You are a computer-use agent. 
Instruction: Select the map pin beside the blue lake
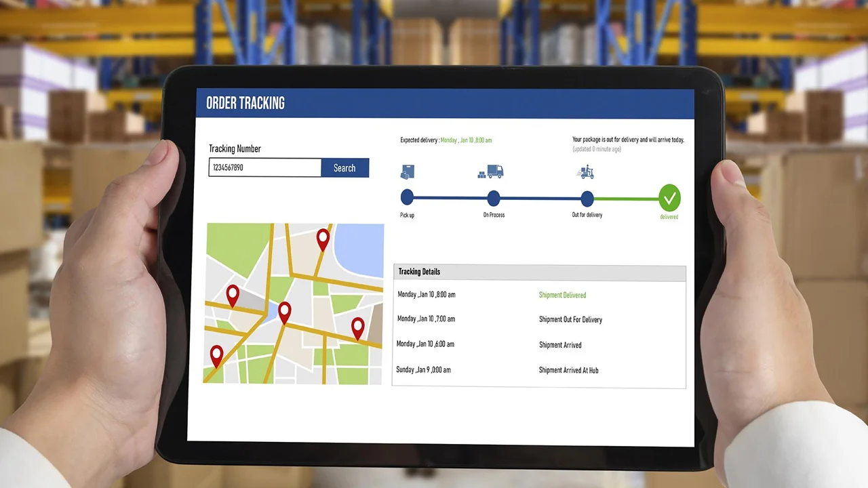tap(323, 239)
